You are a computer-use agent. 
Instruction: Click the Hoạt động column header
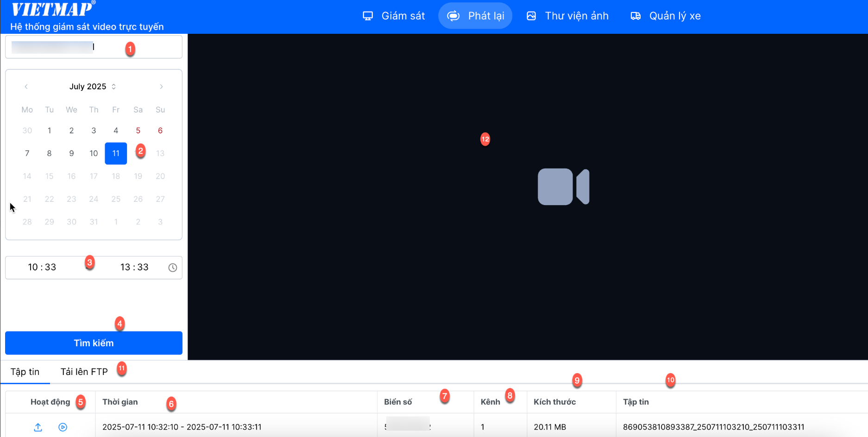pos(50,402)
